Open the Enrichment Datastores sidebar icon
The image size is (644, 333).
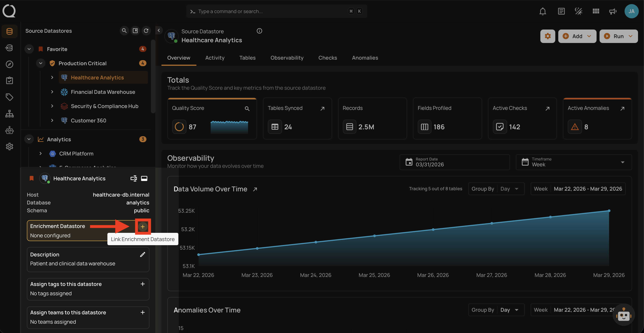pos(10,48)
